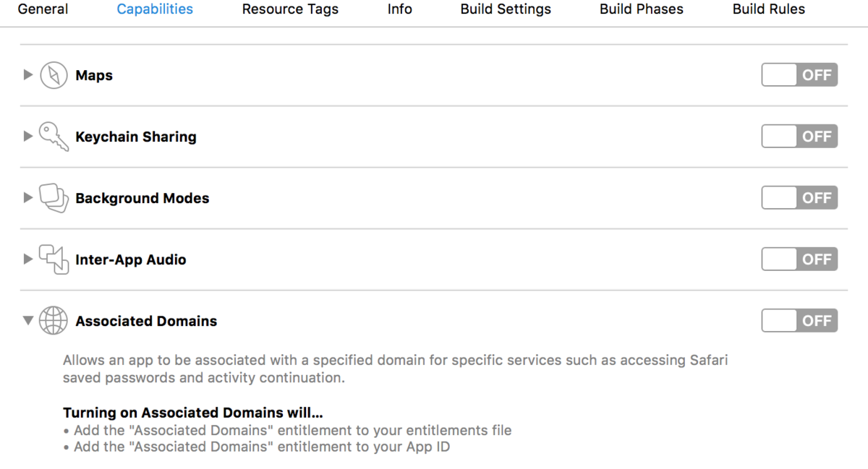Click the Keychain Sharing keys icon

[54, 137]
